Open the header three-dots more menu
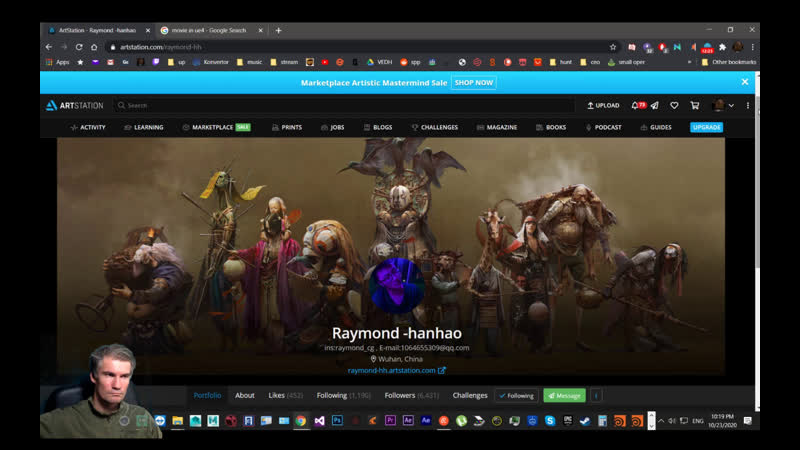Viewport: 800px width, 450px height. pos(747,105)
